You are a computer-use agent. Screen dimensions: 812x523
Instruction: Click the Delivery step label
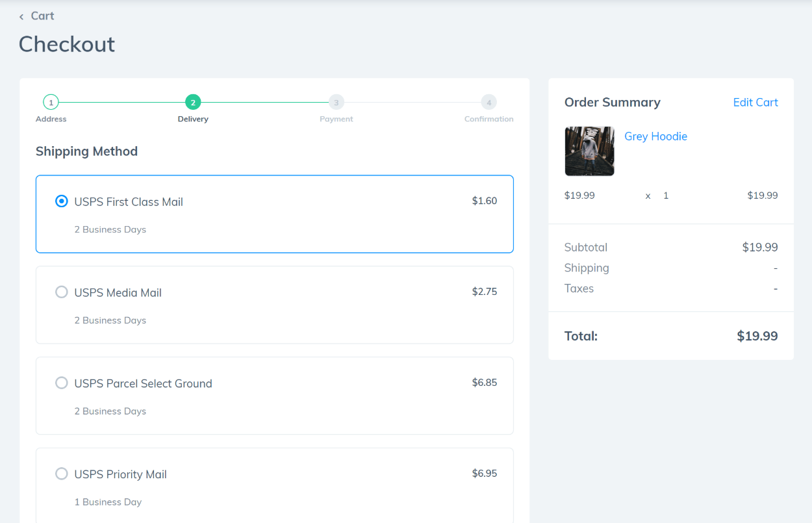click(193, 119)
